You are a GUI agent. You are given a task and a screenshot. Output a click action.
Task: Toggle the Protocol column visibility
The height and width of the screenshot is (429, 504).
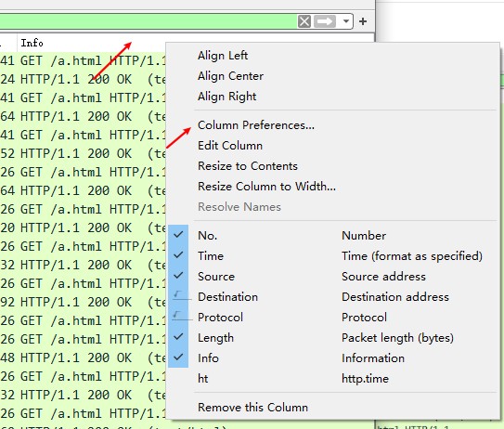pyautogui.click(x=178, y=317)
